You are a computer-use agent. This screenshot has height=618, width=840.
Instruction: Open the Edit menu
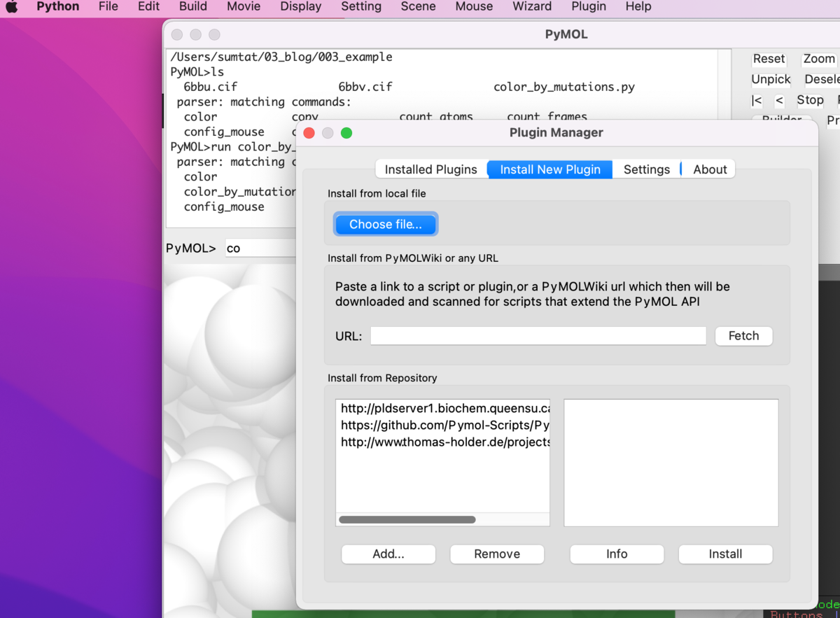[148, 6]
